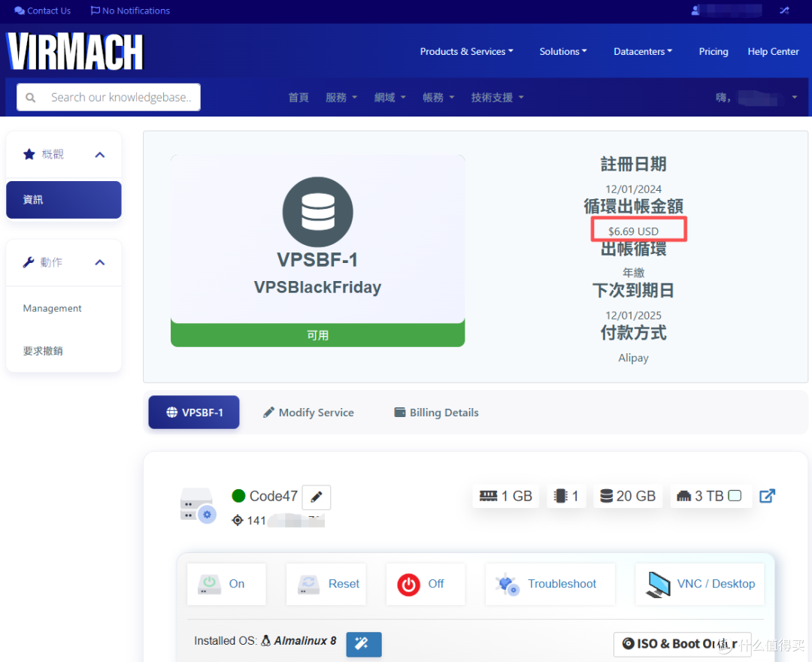Toggle the checkbox beside 3 TB bandwidth
The image size is (812, 662).
click(735, 496)
